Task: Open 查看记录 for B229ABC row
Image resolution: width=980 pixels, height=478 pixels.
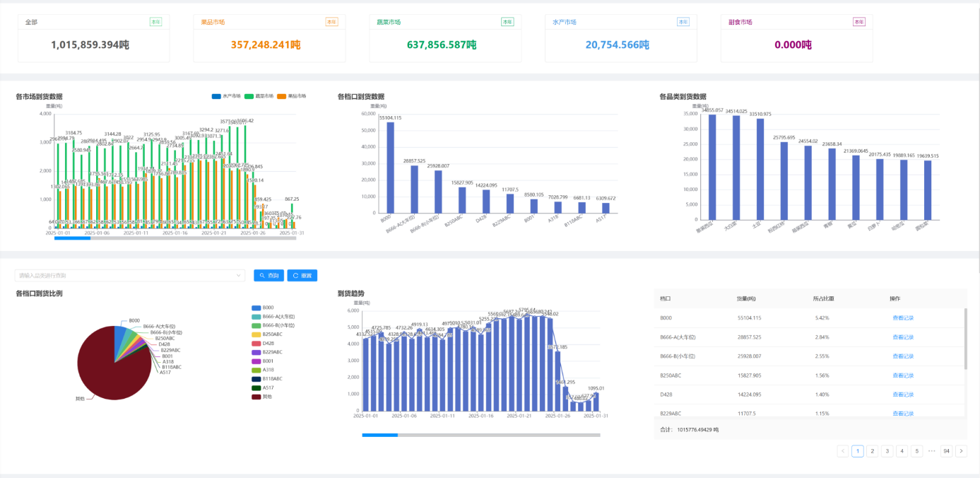Action: tap(903, 413)
